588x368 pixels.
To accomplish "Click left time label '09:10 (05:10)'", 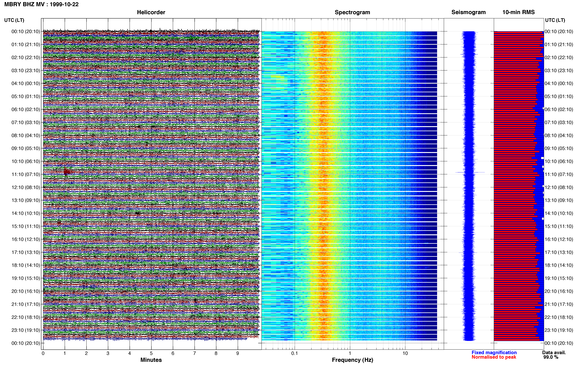I will coord(26,148).
